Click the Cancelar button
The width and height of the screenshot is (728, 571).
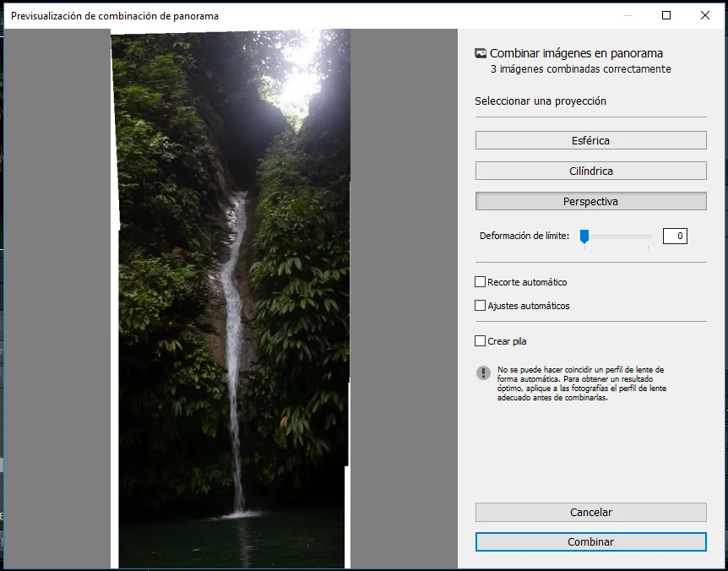pos(590,512)
